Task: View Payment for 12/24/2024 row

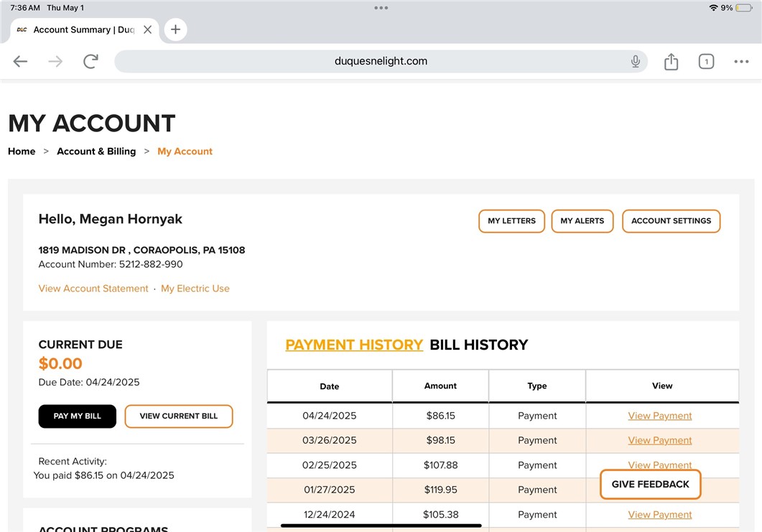Action: [x=659, y=515]
